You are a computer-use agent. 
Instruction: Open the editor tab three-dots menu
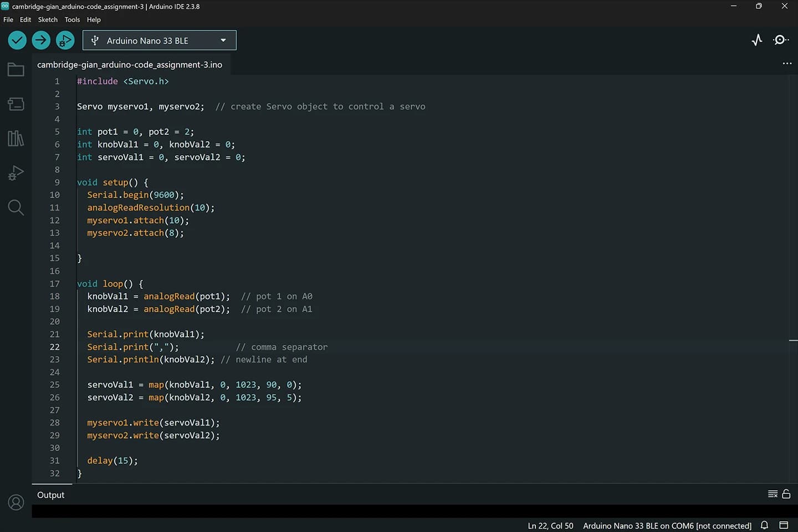tap(787, 64)
